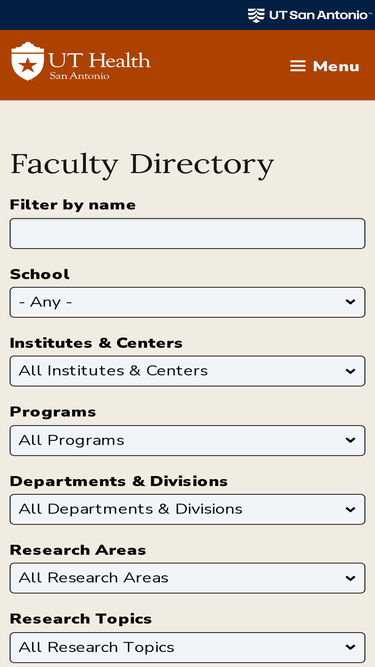Click the chevron arrow on Programs dropdown
375x667 pixels.
[x=350, y=440]
